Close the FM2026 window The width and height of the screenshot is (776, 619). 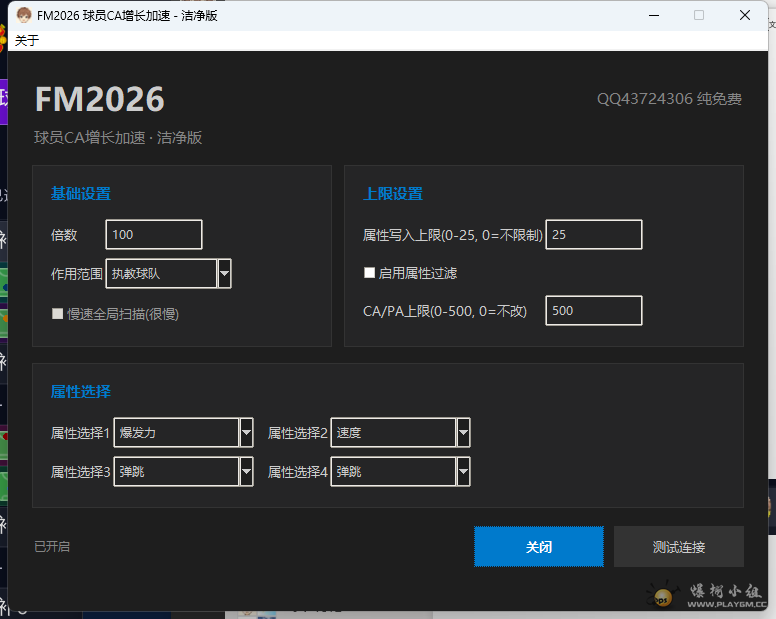tap(745, 15)
